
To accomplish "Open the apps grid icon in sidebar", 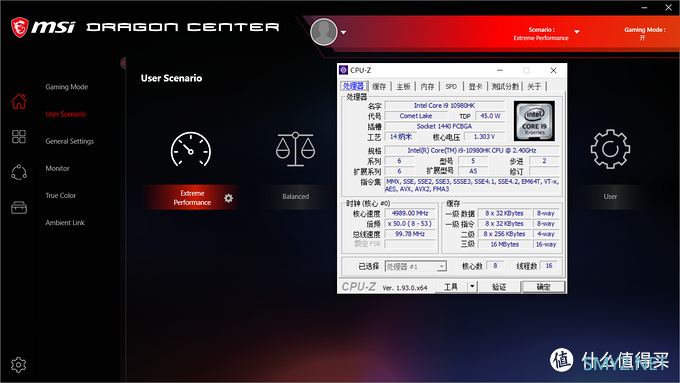I will point(19,137).
